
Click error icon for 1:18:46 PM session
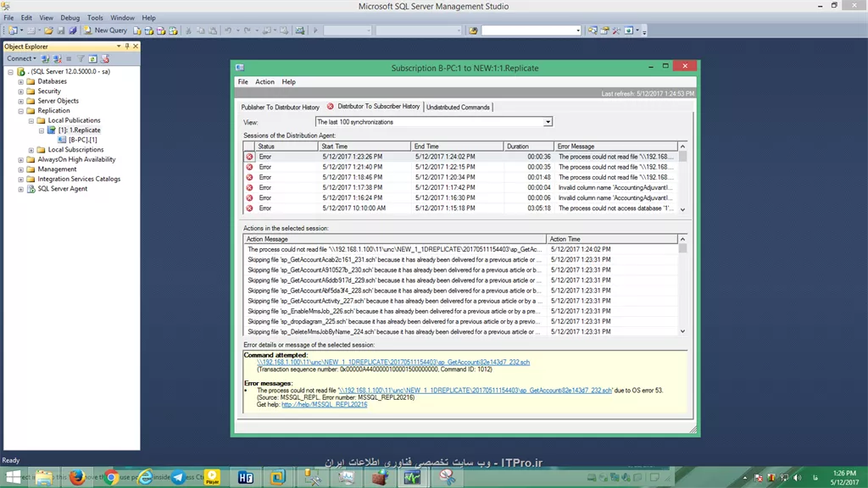point(250,178)
